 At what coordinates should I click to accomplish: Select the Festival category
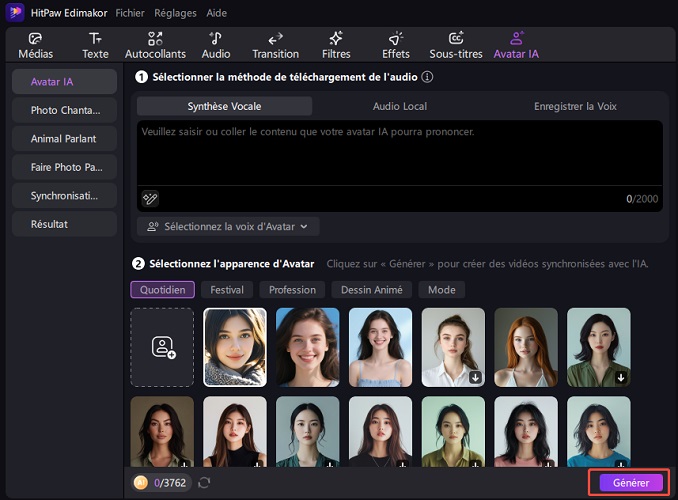click(x=227, y=290)
